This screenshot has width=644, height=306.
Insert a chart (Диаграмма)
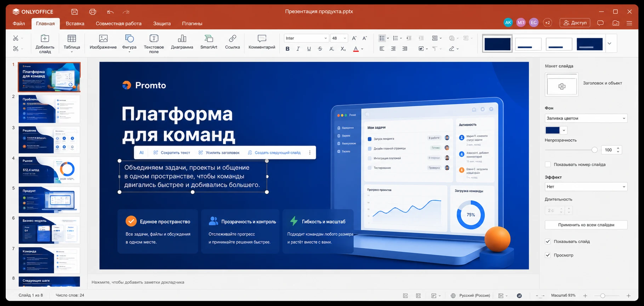pyautogui.click(x=182, y=42)
